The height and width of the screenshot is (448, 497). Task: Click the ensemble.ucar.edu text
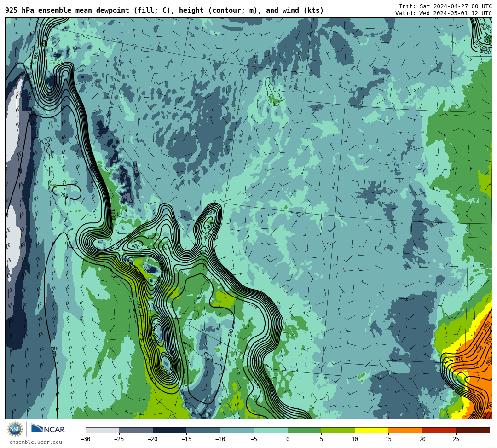click(x=35, y=442)
